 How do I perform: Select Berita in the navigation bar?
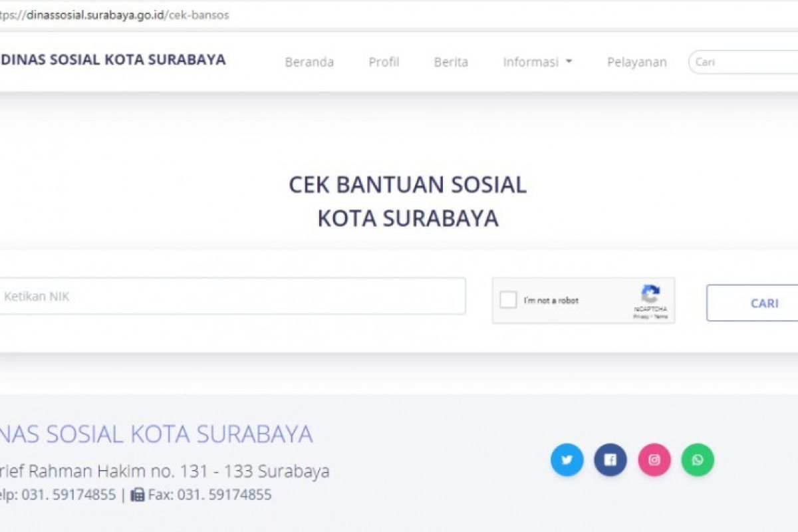tap(451, 62)
